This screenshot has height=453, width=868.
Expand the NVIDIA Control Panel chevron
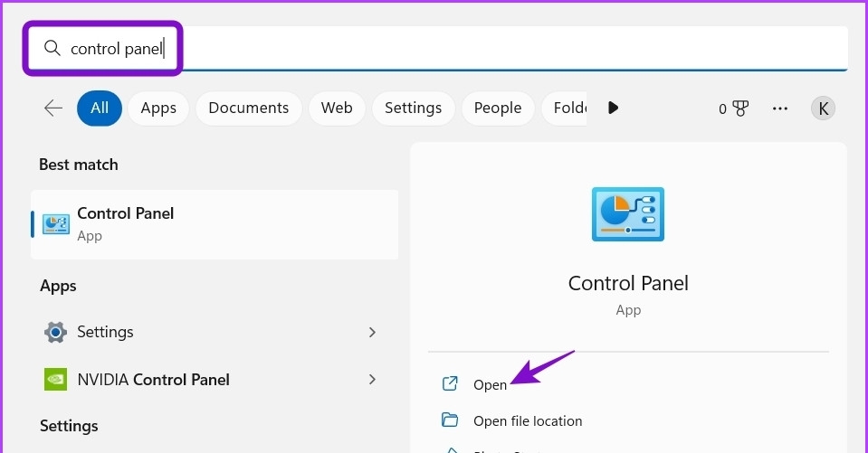click(373, 380)
